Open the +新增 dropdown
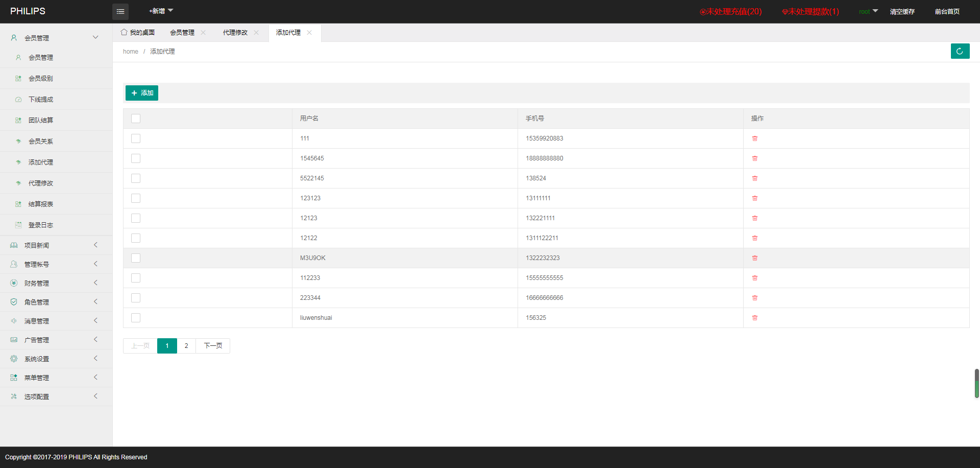The image size is (980, 468). (x=161, y=11)
